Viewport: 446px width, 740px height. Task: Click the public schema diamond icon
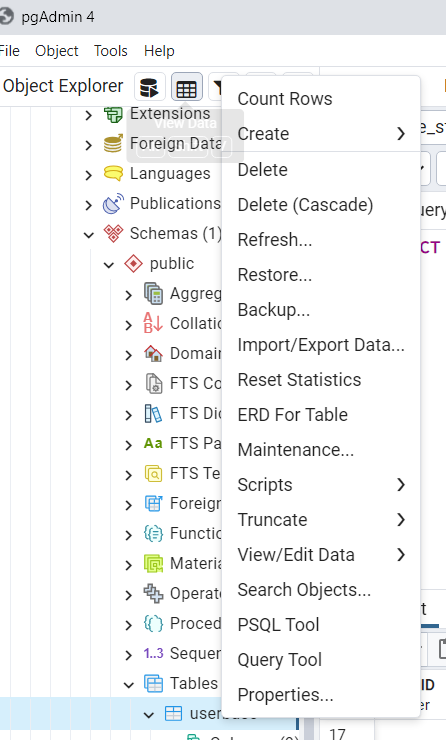coord(133,263)
